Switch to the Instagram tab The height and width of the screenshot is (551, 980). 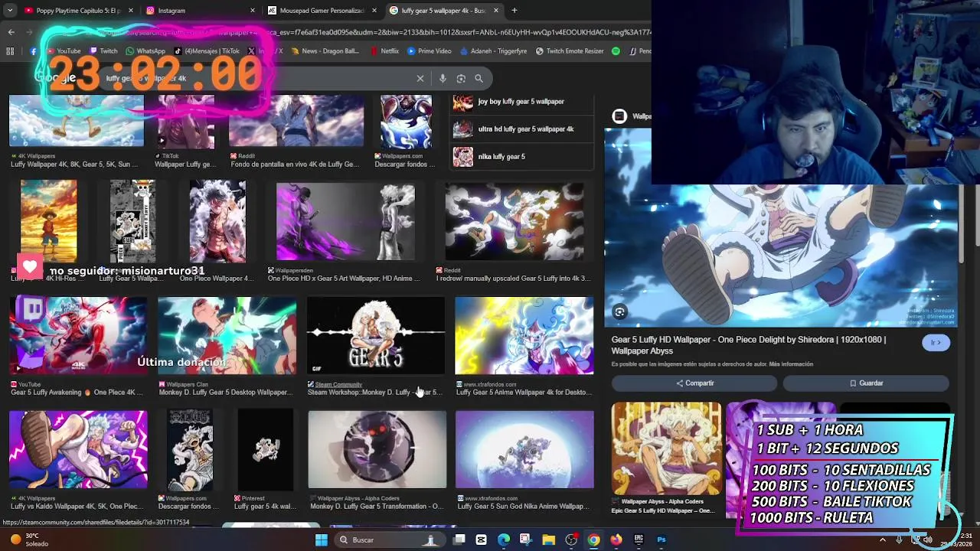[201, 11]
